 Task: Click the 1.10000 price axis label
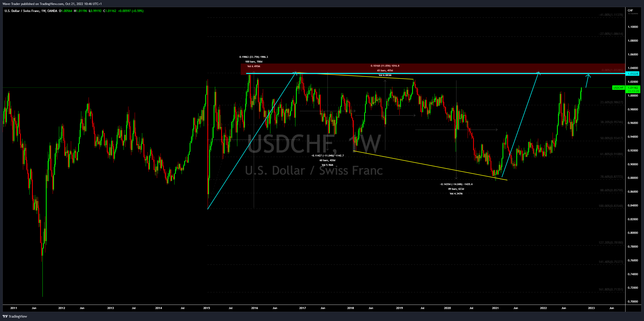tap(633, 27)
